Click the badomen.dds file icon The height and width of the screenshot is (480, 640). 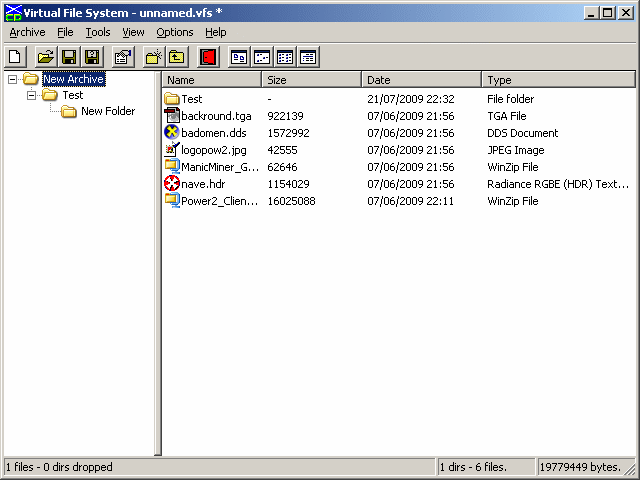172,133
